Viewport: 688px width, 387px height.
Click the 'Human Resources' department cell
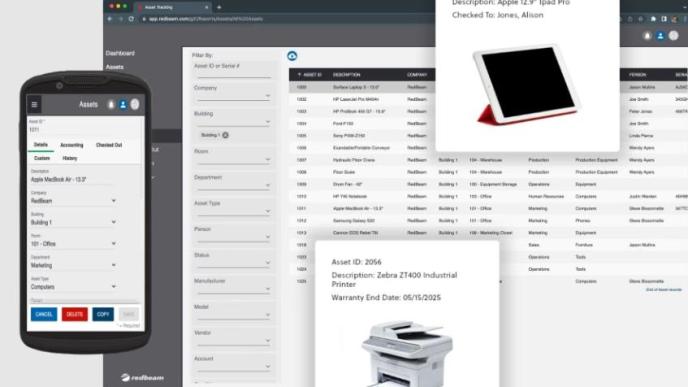tap(546, 197)
